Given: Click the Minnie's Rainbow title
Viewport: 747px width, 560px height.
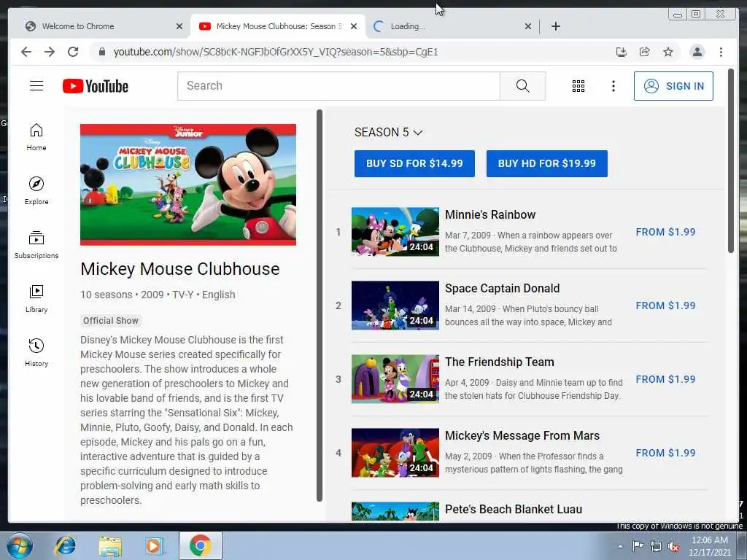Looking at the screenshot, I should point(490,215).
